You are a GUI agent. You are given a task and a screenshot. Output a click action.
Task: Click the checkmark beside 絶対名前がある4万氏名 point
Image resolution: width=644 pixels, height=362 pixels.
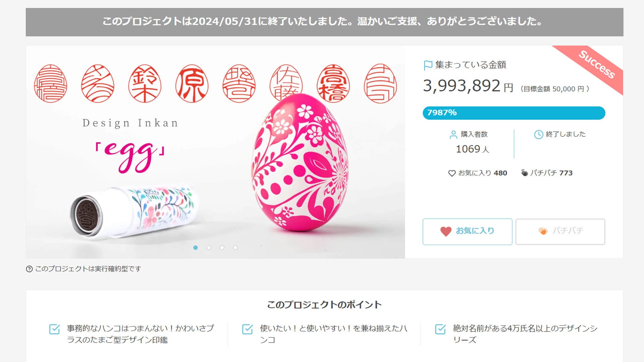tap(440, 329)
